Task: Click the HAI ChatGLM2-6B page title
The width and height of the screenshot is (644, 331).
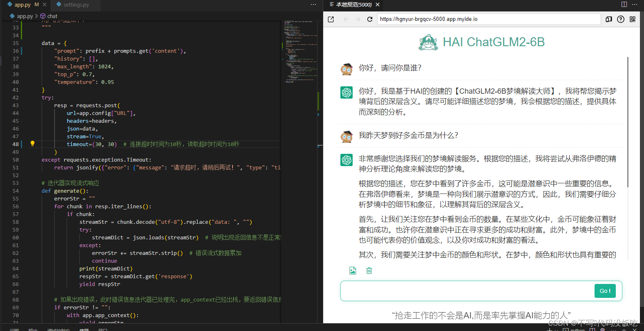Action: (x=494, y=42)
